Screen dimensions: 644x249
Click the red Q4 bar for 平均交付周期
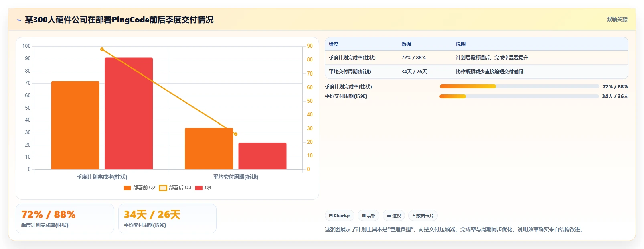pos(263,156)
